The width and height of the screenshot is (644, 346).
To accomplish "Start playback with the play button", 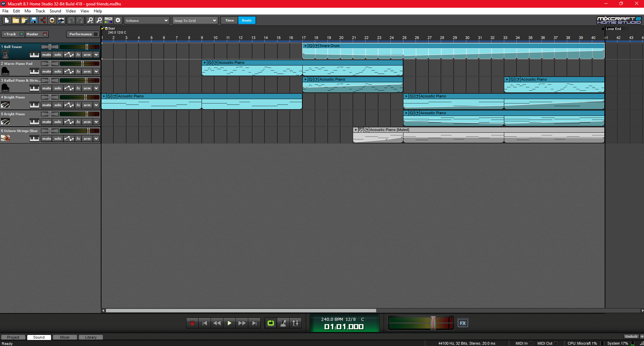I will pyautogui.click(x=229, y=323).
